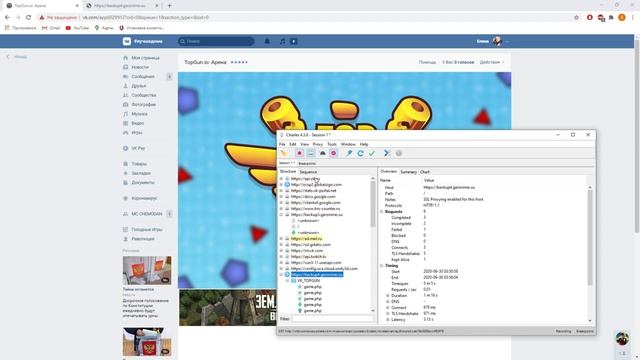Click the blue Tools icon in Charles toolbar
Viewport: 640px width, 360px height.
387,153
